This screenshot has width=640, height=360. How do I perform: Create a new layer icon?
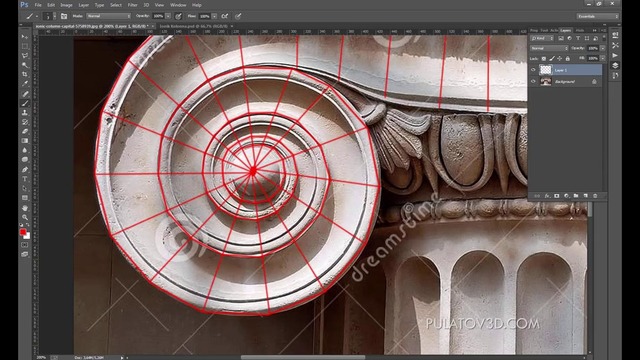coord(585,196)
